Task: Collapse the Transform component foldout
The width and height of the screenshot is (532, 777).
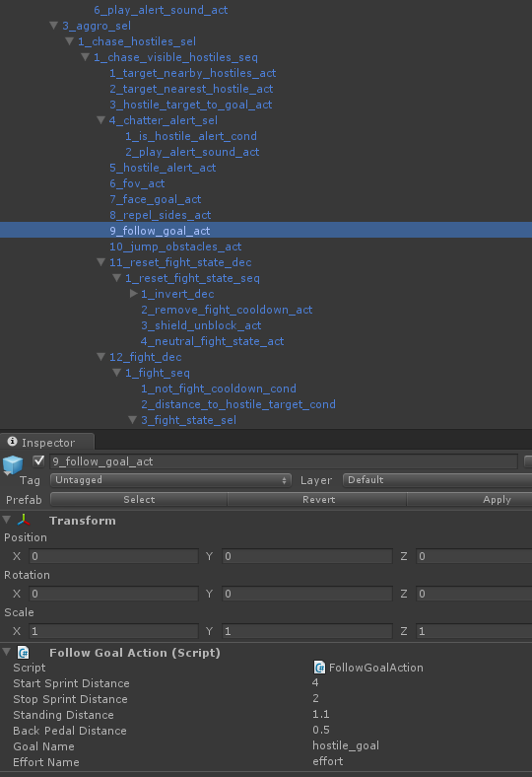Action: (x=7, y=520)
